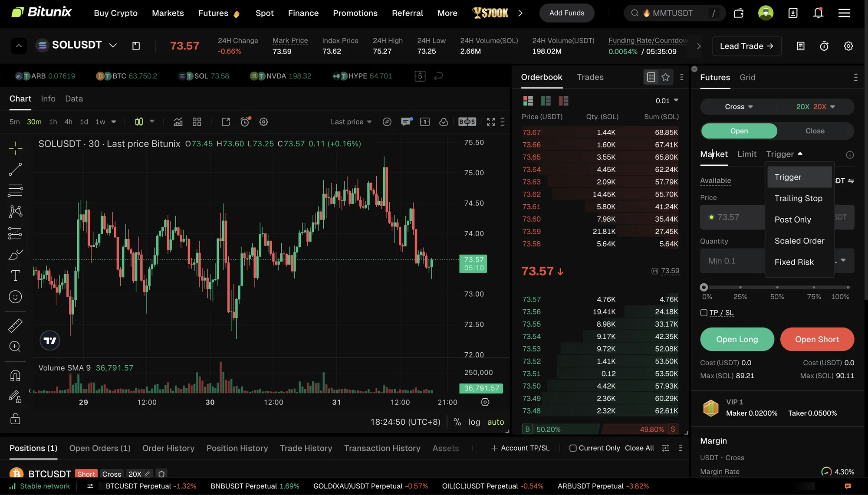Toggle lock all drawings icon
The width and height of the screenshot is (868, 495).
pos(15,419)
